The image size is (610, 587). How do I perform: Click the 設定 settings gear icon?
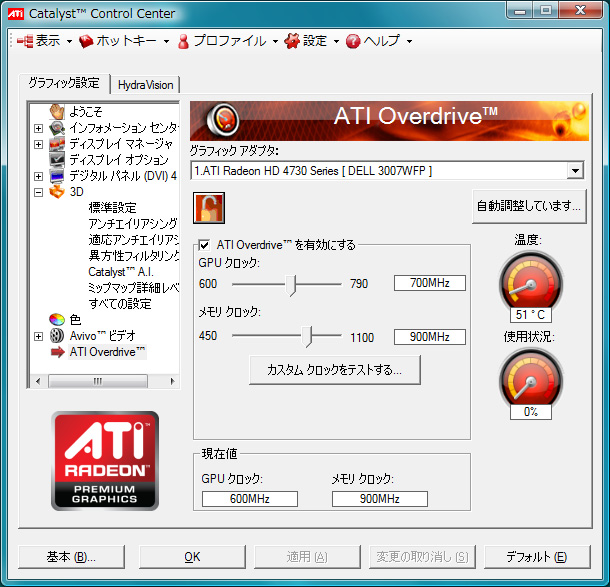(292, 41)
